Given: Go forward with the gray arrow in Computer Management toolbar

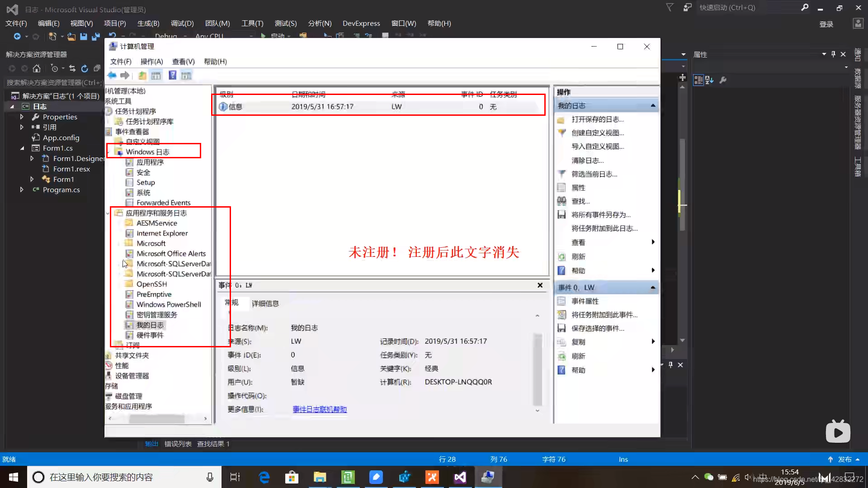Looking at the screenshot, I should 125,76.
